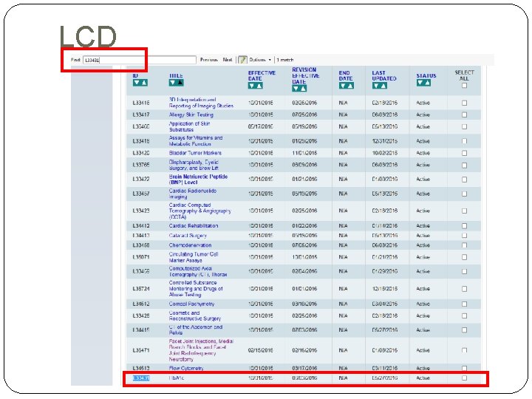Open Cardiac Computed Tomography & Angiography link
Viewport: 532px width, 399px height.
pyautogui.click(x=199, y=211)
